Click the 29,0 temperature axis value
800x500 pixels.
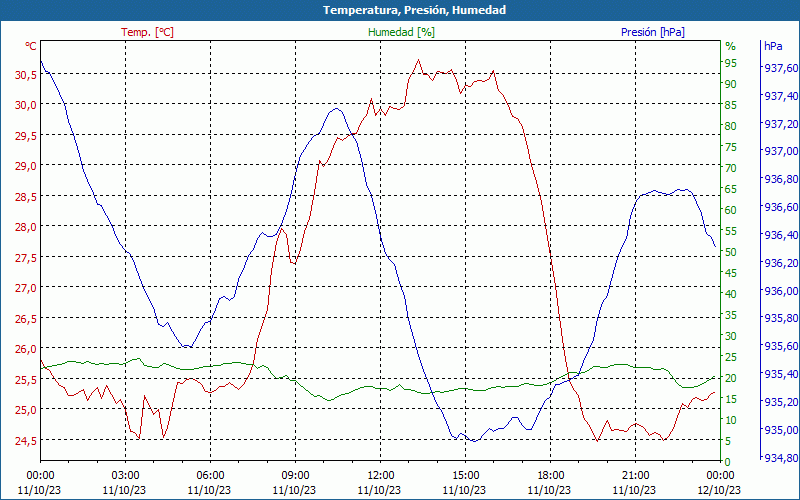26,166
